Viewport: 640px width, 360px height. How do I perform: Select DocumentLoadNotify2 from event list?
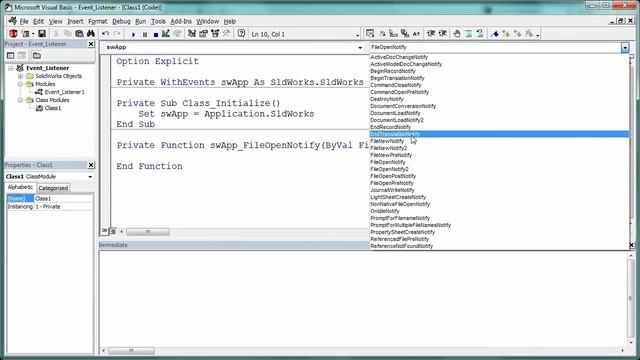pyautogui.click(x=397, y=120)
